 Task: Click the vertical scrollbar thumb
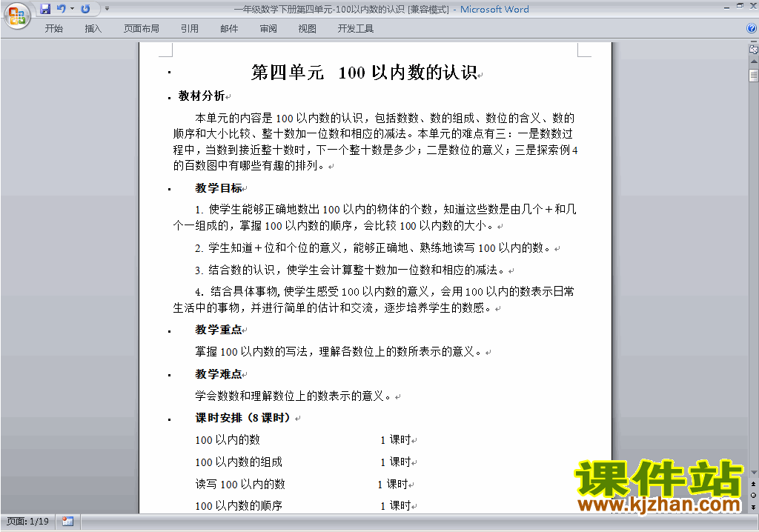[x=754, y=76]
